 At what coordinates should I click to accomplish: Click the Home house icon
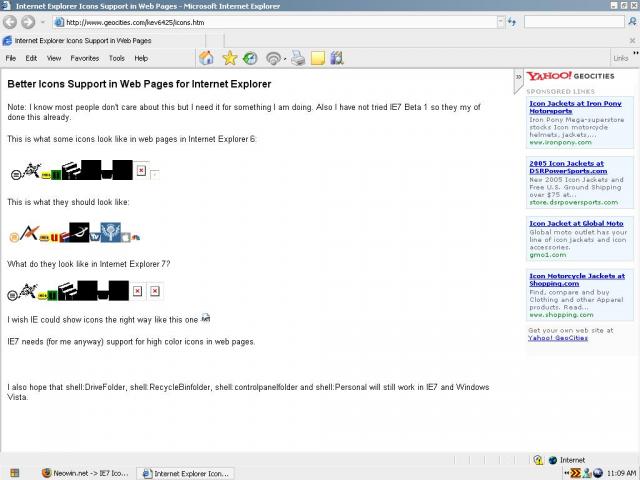coord(207,58)
